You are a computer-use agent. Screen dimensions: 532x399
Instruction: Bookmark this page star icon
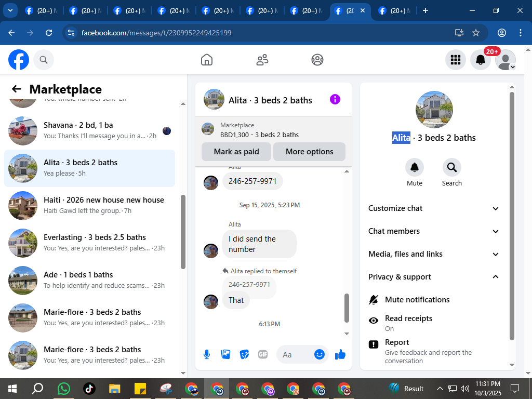click(476, 33)
